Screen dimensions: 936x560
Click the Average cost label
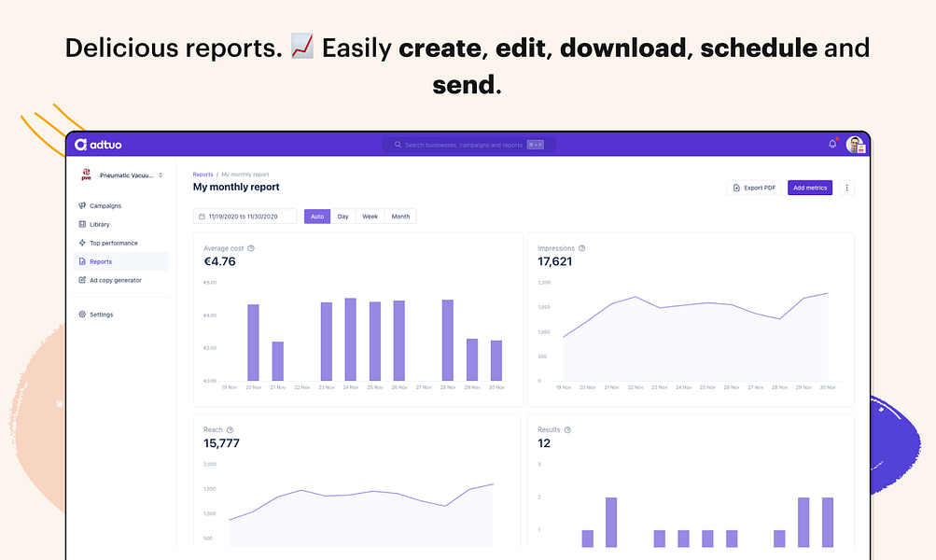[223, 248]
